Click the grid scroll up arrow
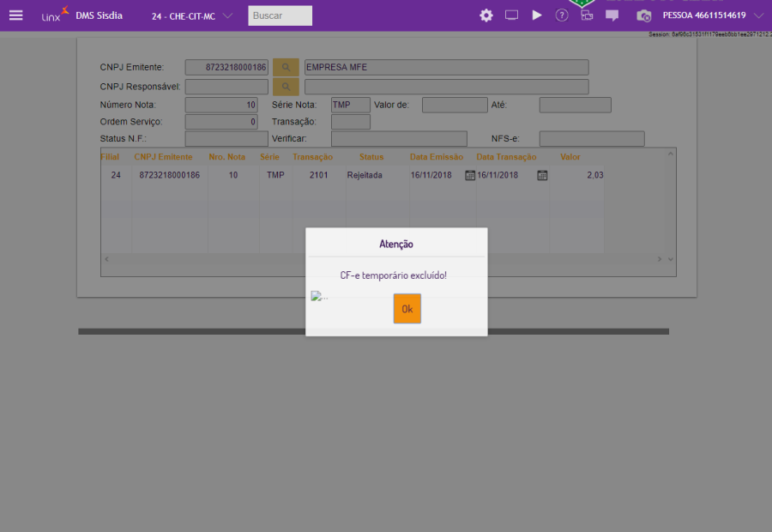This screenshot has width=772, height=532. pyautogui.click(x=670, y=154)
